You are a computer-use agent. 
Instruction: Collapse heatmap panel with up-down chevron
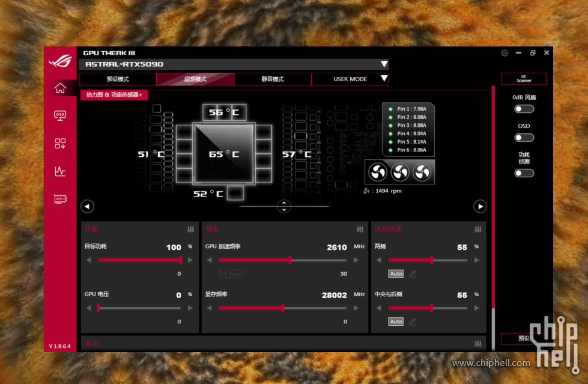tap(284, 207)
